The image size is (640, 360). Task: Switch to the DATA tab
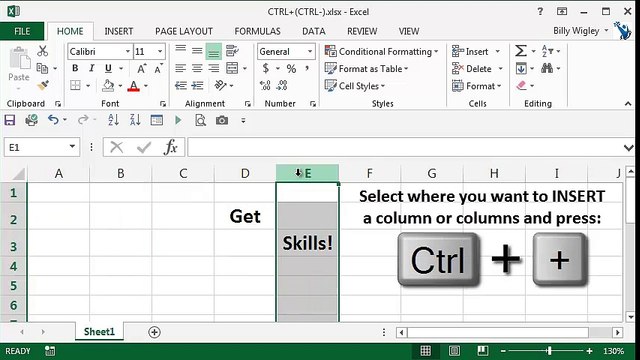click(313, 31)
